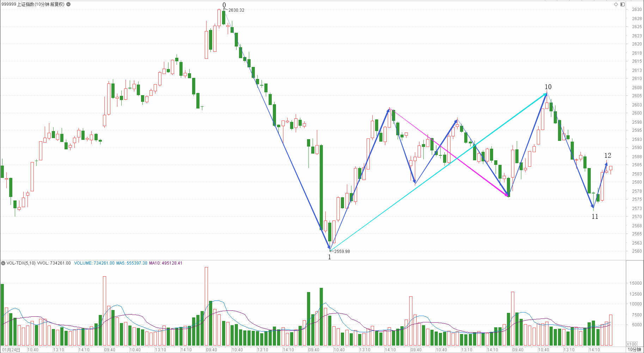This screenshot has width=644, height=353.
Task: Open the VOL-TDX indicator dropdown arrow
Action: pos(3,263)
